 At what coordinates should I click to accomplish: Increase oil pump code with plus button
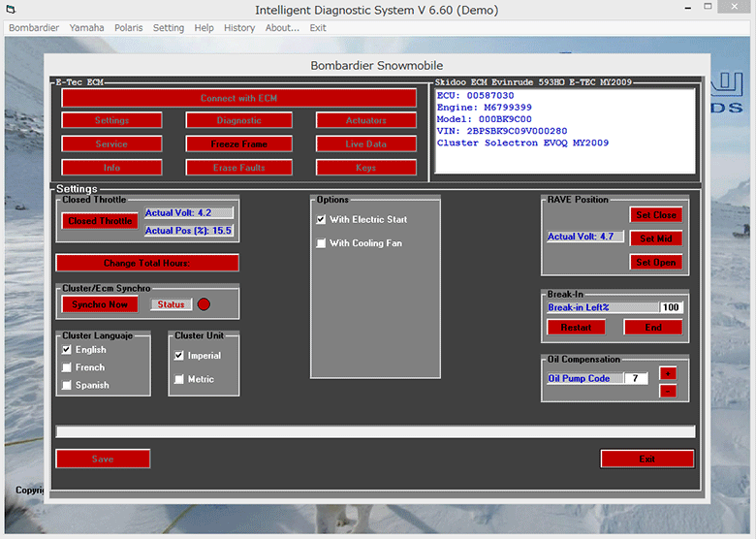click(x=668, y=373)
